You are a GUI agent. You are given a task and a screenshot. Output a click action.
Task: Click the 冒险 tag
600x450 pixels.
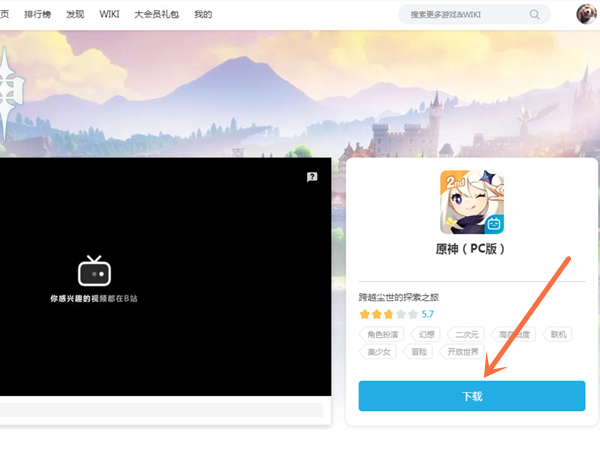[x=418, y=352]
